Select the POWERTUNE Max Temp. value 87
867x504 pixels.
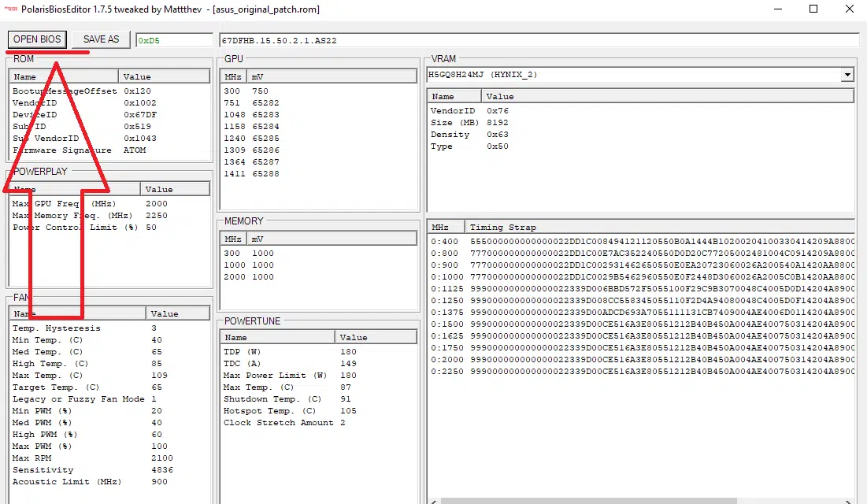tap(346, 387)
